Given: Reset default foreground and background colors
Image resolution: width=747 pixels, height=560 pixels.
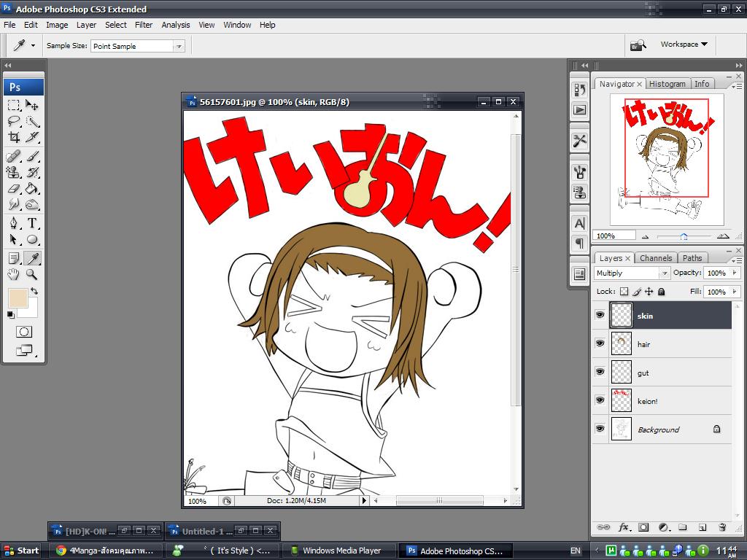Looking at the screenshot, I should coord(10,314).
